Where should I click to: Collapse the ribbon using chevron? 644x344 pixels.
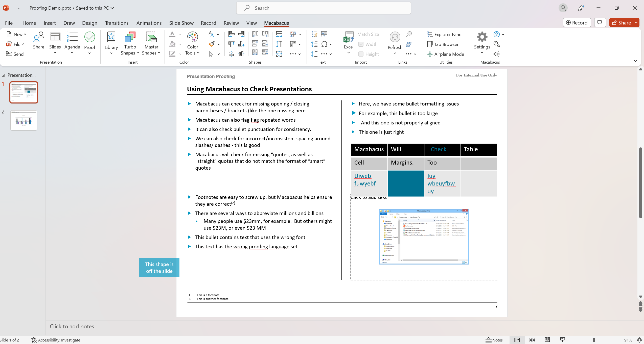pyautogui.click(x=635, y=61)
